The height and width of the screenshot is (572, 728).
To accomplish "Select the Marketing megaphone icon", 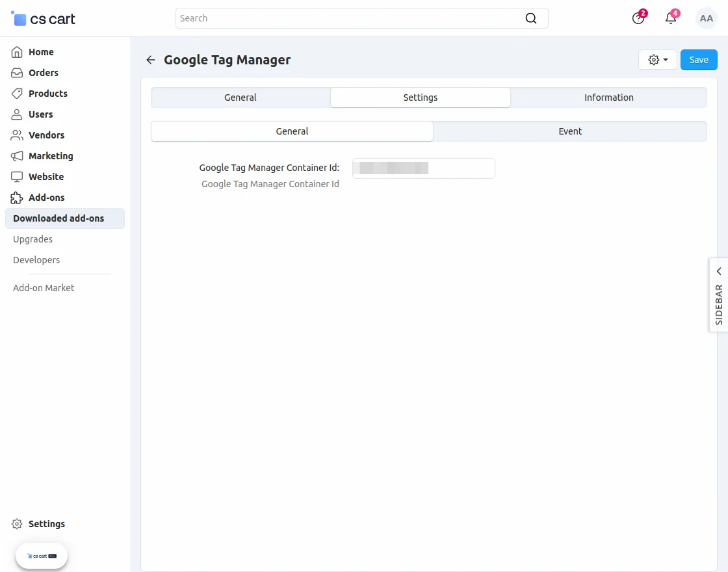I will click(16, 156).
